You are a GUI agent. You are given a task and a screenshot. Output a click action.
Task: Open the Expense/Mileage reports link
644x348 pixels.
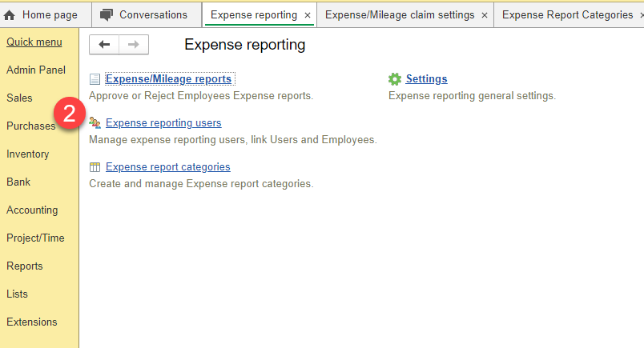pyautogui.click(x=168, y=78)
